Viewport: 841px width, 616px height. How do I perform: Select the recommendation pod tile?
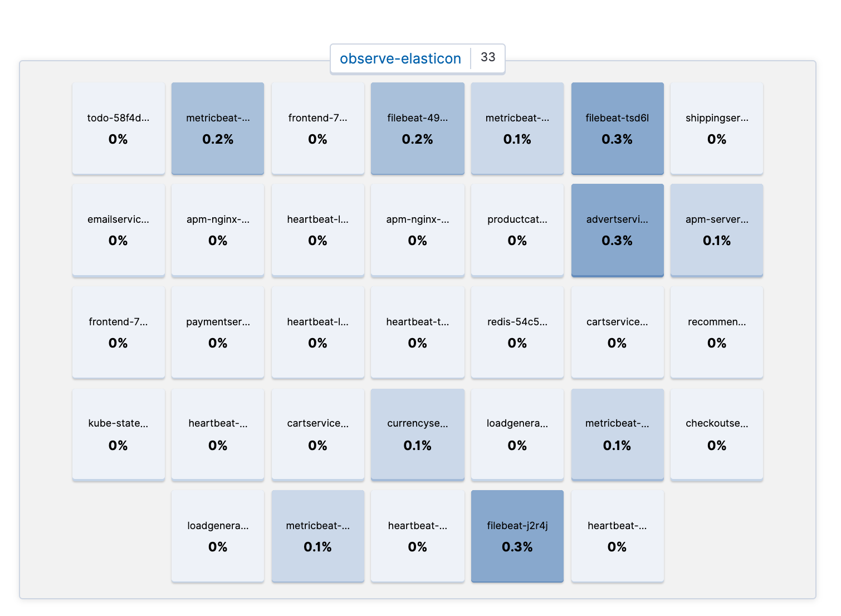click(x=717, y=332)
